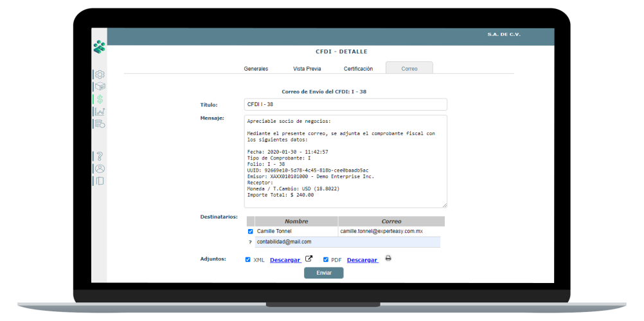The width and height of the screenshot is (644, 321).
Task: Open the chart reports icon in sidebar
Action: pos(100,111)
